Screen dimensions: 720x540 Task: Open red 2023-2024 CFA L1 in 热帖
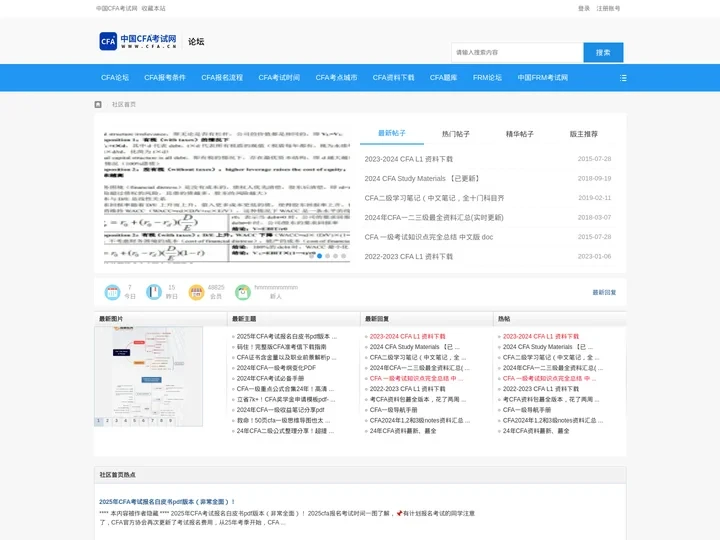pyautogui.click(x=540, y=336)
